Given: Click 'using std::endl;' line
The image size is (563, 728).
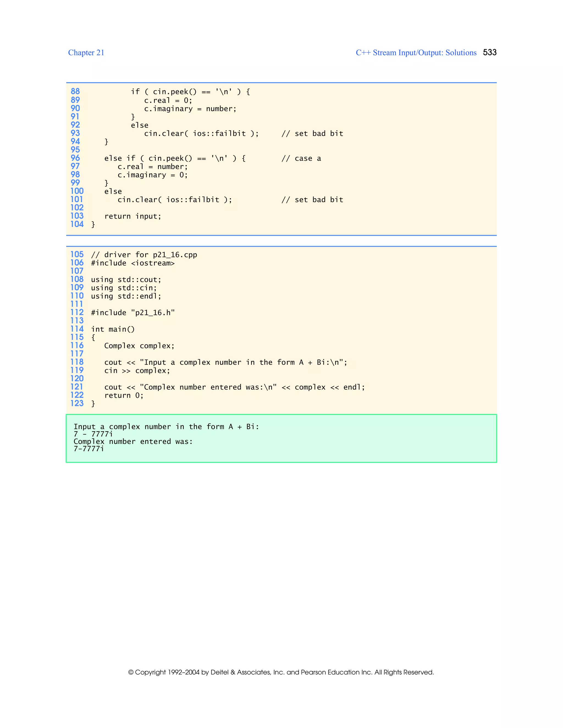Looking at the screenshot, I should pyautogui.click(x=126, y=296).
